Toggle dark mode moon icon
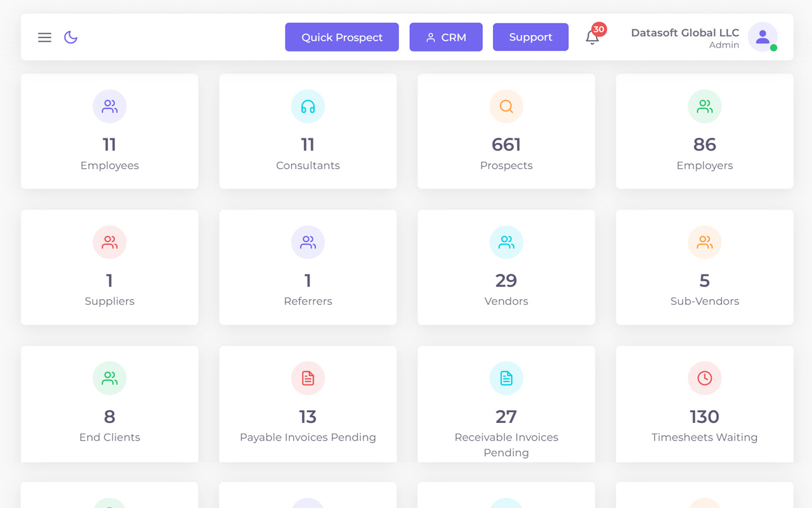812x508 pixels. (x=71, y=37)
